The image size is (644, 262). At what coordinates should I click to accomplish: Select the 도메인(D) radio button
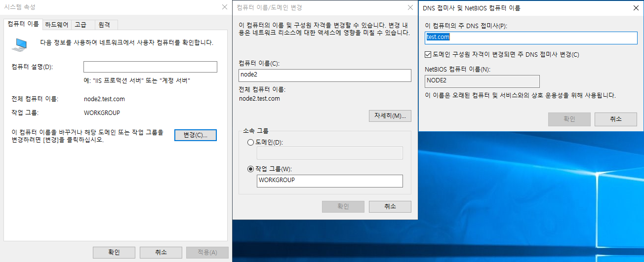point(251,143)
